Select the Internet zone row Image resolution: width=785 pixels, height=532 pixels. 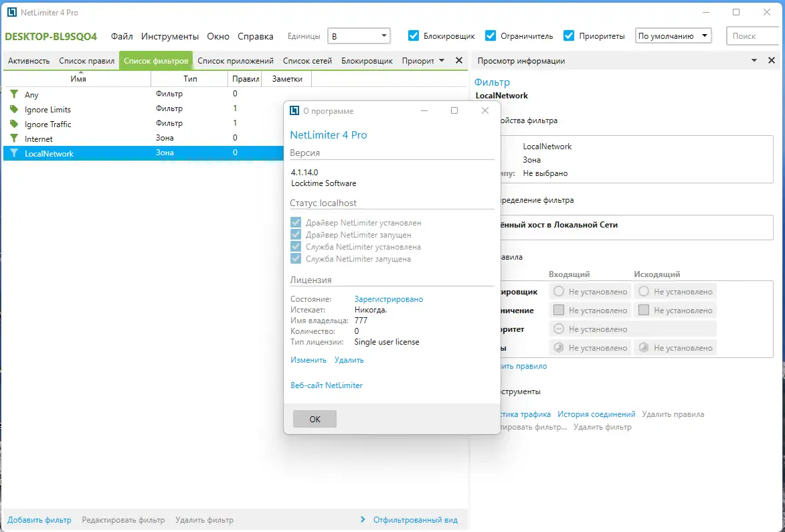143,139
